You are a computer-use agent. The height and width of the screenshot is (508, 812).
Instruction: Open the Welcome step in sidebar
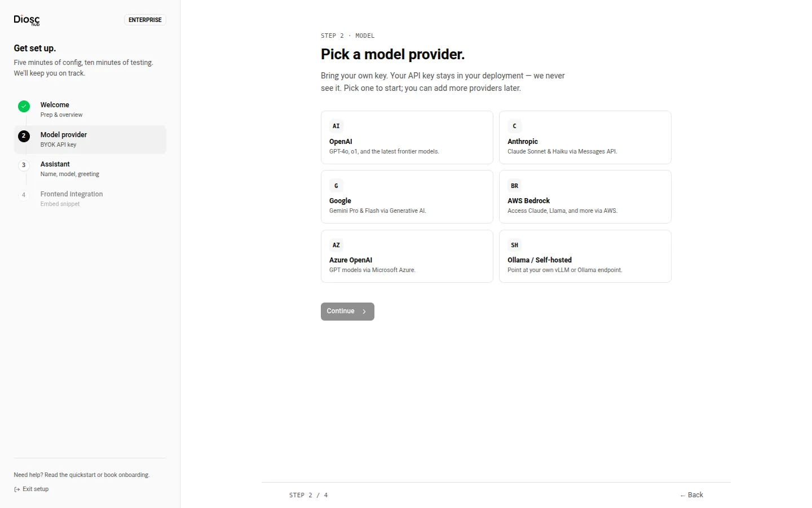90,110
